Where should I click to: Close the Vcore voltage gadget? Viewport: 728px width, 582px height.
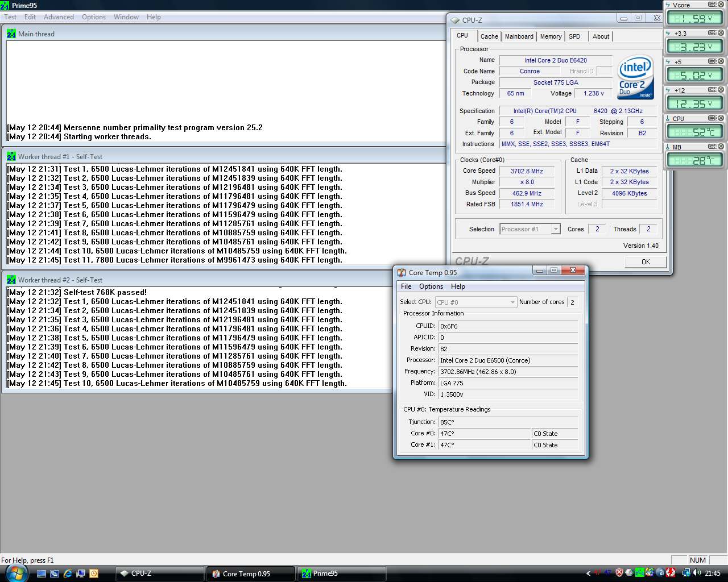pos(721,5)
